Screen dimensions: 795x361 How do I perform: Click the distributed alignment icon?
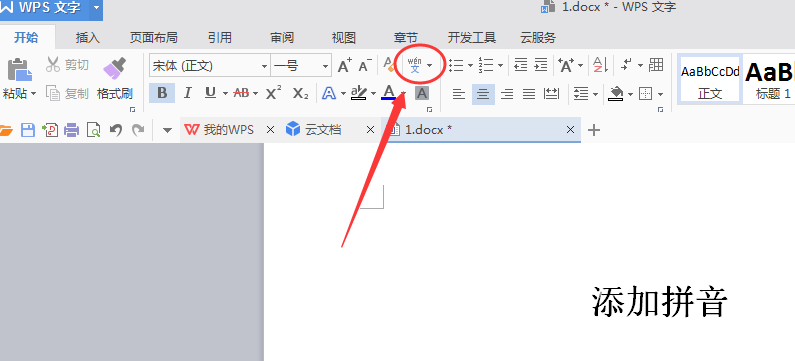[x=551, y=94]
